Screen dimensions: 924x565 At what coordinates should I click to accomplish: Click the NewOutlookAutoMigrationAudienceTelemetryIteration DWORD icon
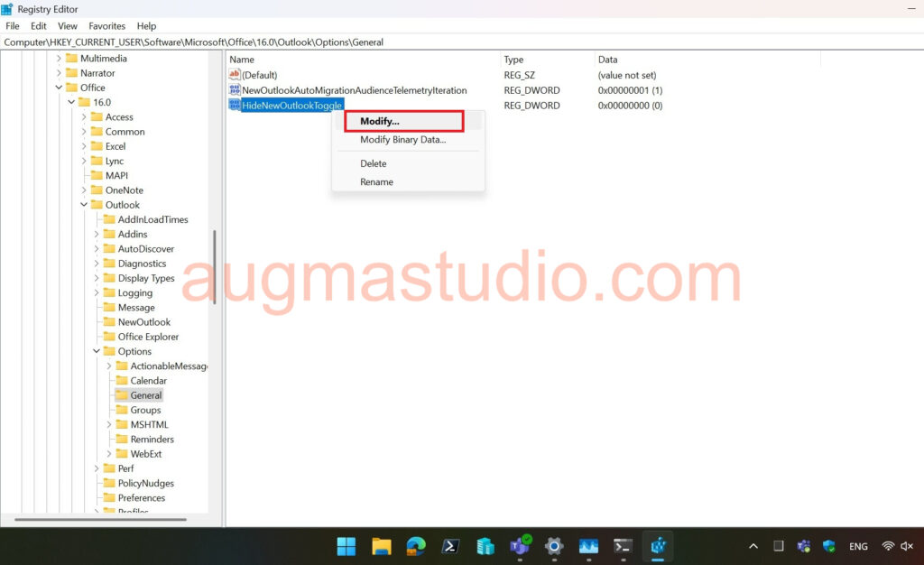pos(235,90)
